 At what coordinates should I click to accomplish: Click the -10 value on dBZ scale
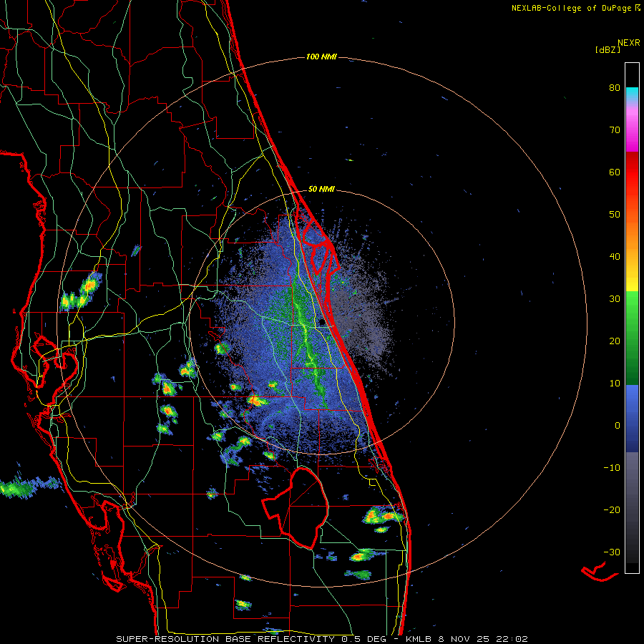(612, 467)
